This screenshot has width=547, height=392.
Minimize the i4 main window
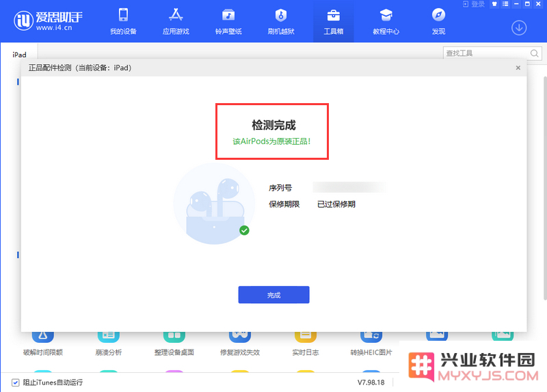[x=516, y=4]
